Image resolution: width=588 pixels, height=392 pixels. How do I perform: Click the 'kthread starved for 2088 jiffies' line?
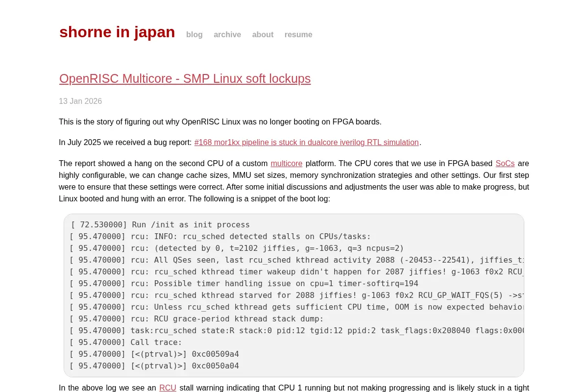pyautogui.click(x=297, y=295)
